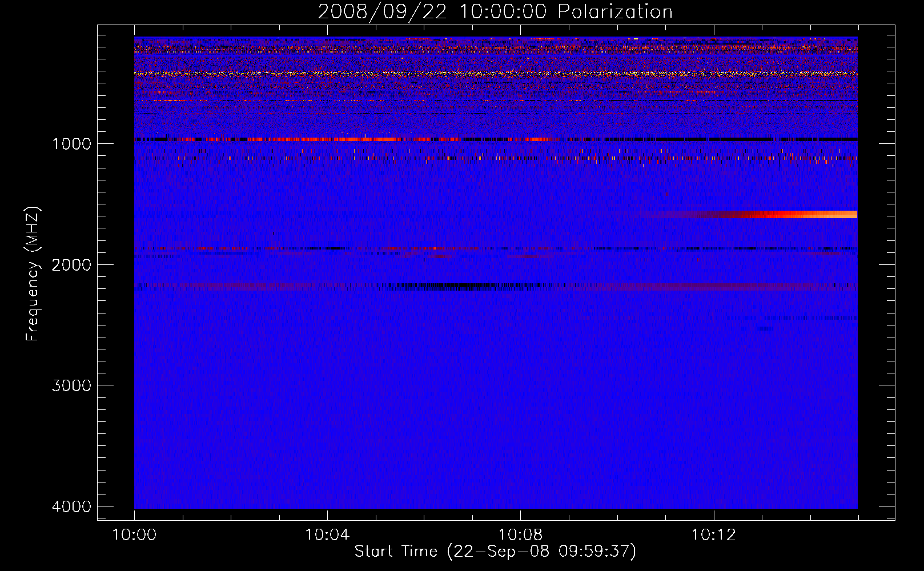Click the 1000 frequency tick label

coord(71,143)
